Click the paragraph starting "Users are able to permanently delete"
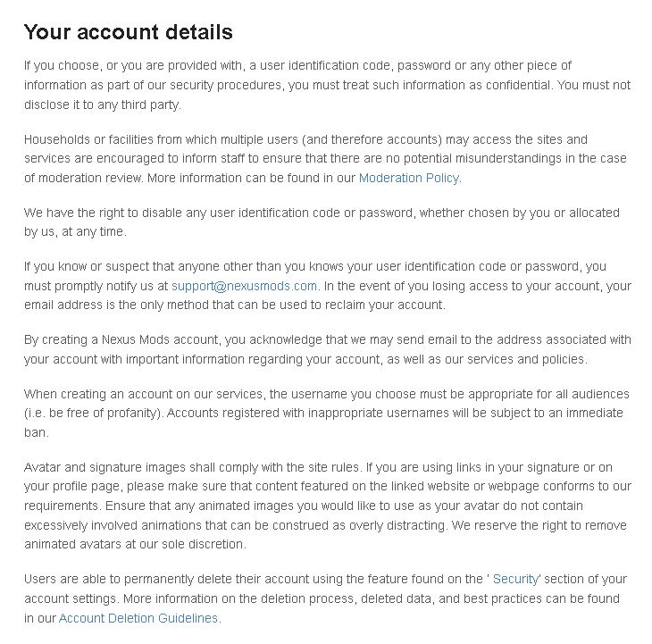Image resolution: width=652 pixels, height=644 pixels. pyautogui.click(x=325, y=598)
